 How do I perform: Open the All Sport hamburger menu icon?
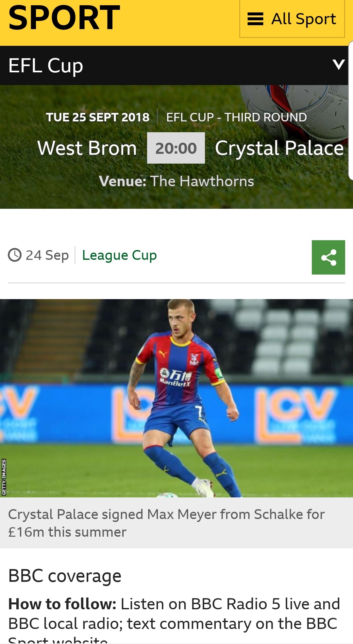(255, 19)
